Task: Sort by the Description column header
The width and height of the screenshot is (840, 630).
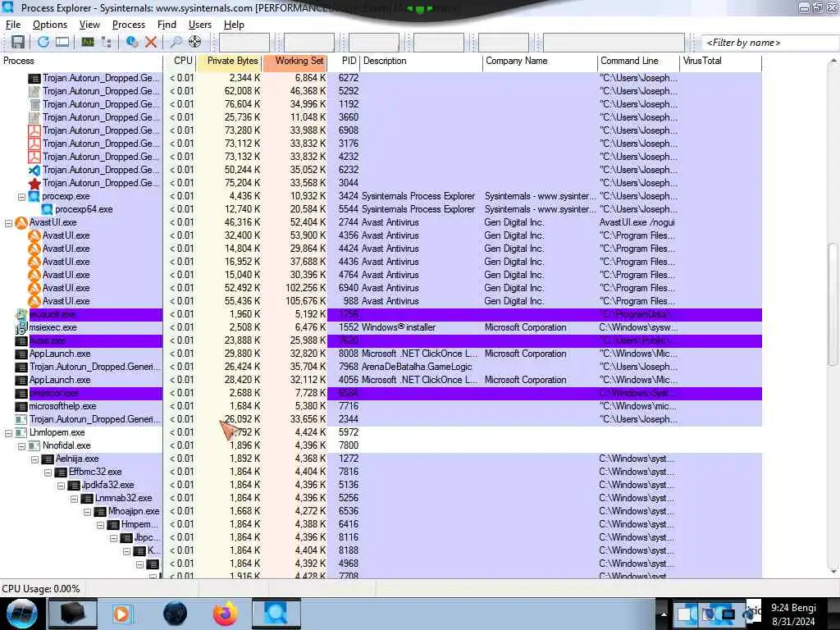Action: point(421,61)
